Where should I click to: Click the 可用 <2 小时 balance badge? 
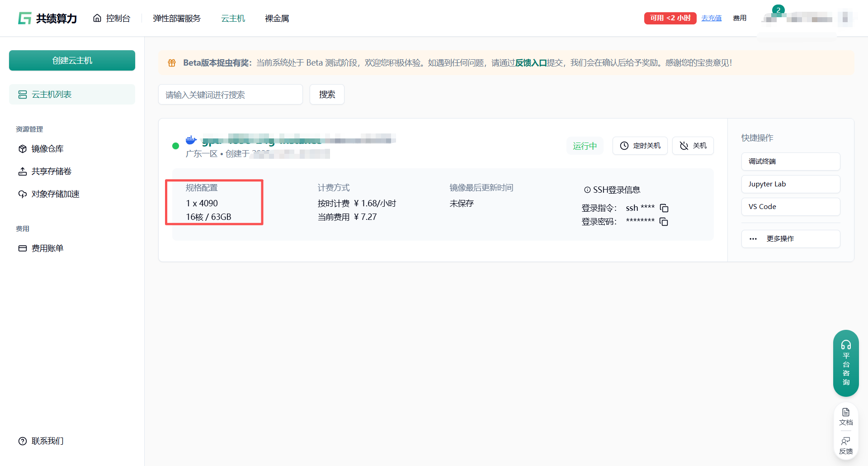pyautogui.click(x=670, y=18)
